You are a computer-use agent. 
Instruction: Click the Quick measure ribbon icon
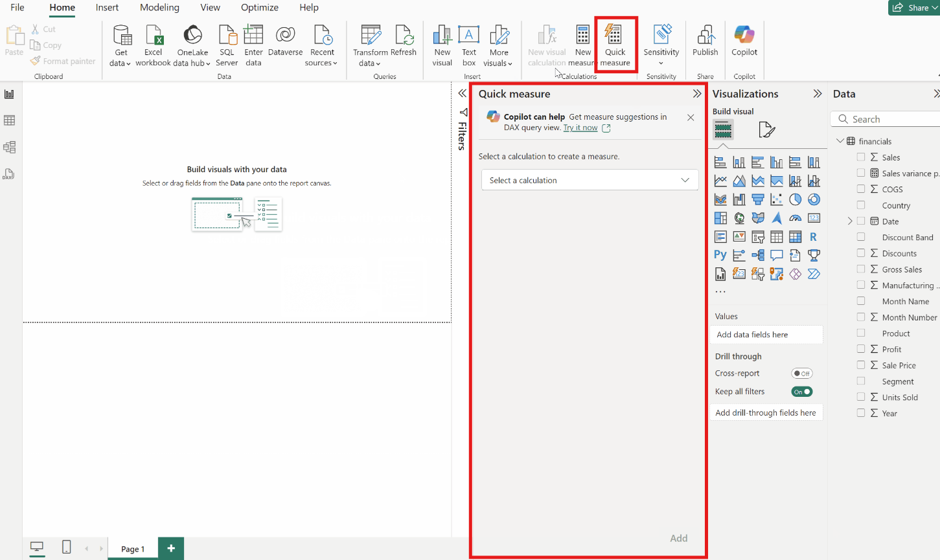point(614,44)
